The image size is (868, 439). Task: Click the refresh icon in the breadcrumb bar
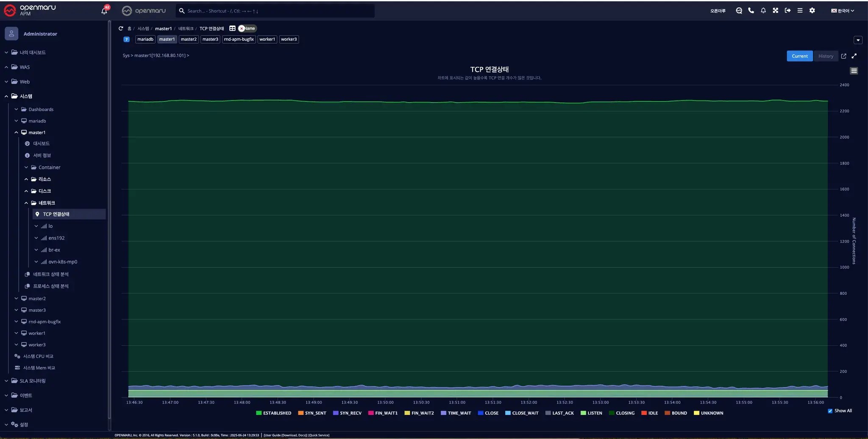click(x=120, y=28)
